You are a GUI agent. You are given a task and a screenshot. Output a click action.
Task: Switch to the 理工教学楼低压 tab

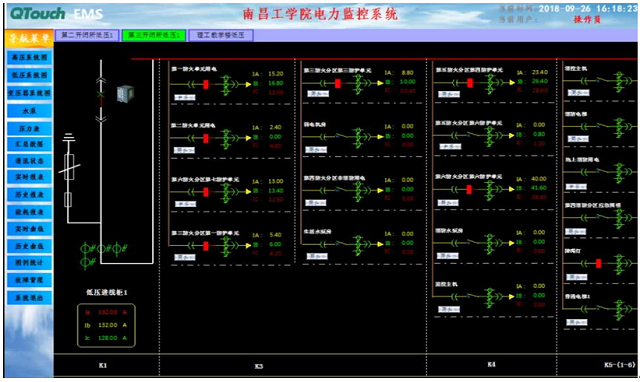tap(221, 35)
